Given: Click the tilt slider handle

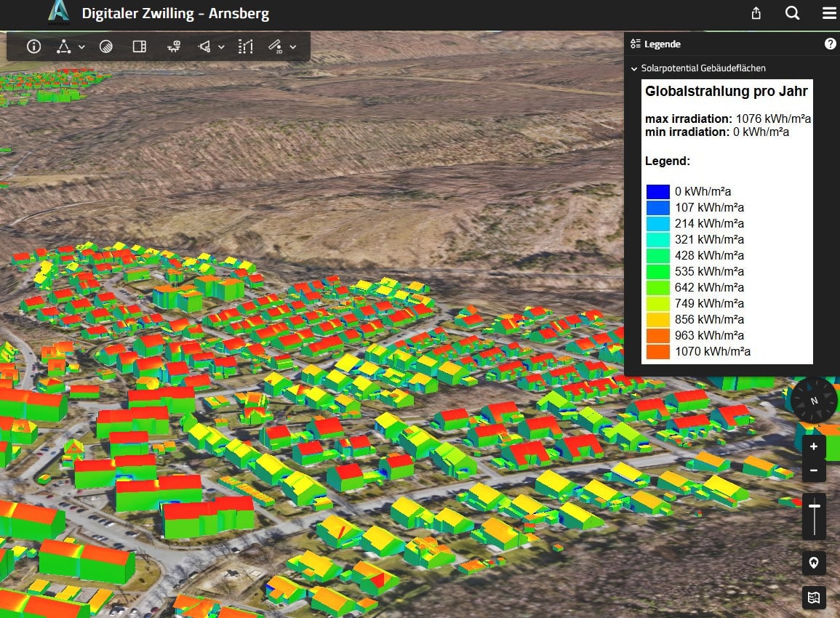Looking at the screenshot, I should (x=814, y=506).
